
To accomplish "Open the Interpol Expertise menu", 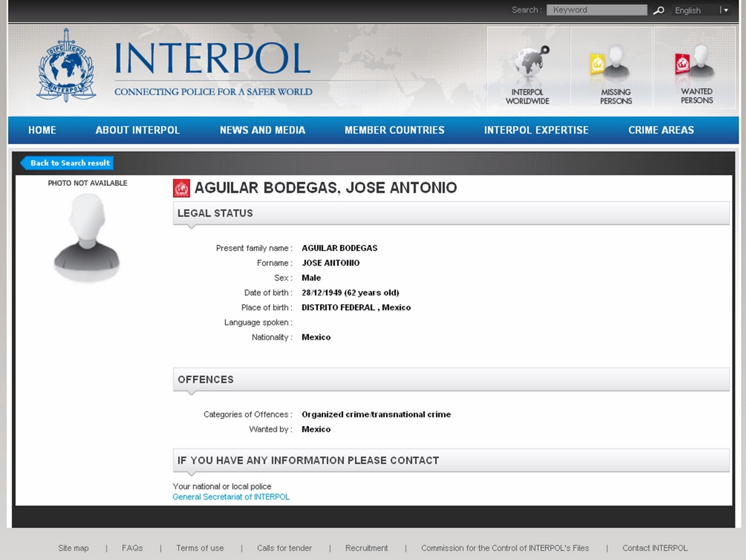I will click(x=536, y=130).
